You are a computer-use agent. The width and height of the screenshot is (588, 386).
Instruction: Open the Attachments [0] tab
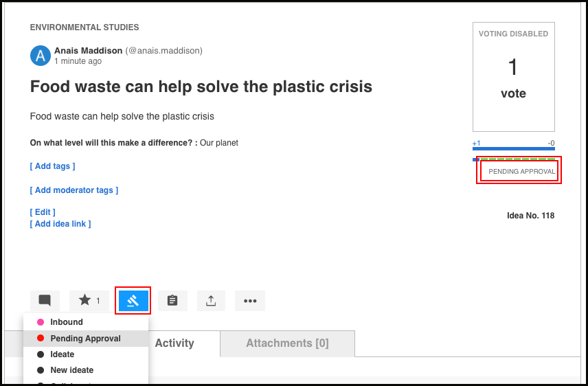[x=287, y=343]
